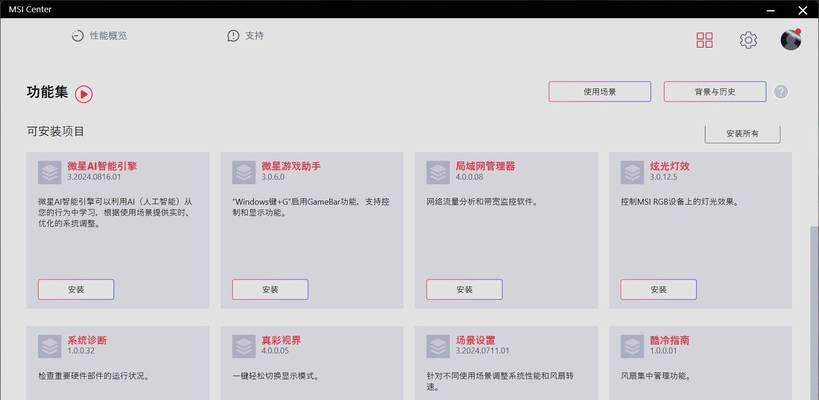
Task: Click the 使用场景 button
Action: tap(600, 91)
